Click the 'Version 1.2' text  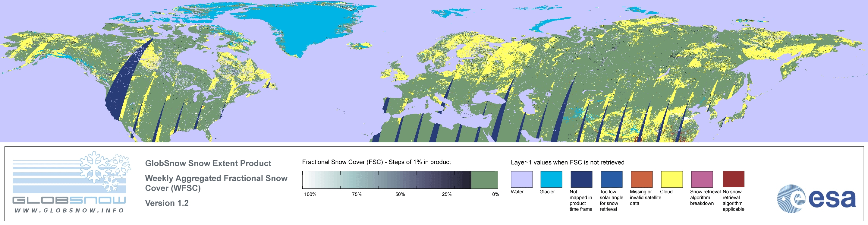point(167,203)
